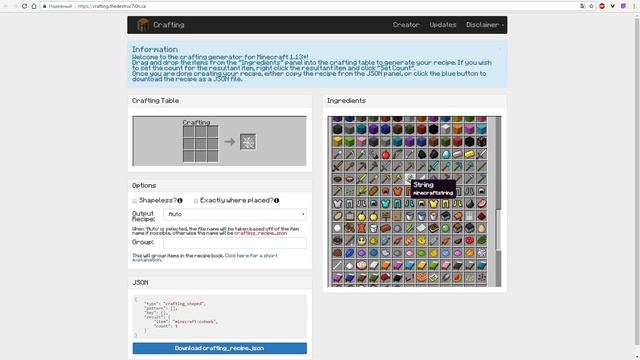Pick the wooden sword ingredient
The image size is (640, 360).
coord(337,166)
